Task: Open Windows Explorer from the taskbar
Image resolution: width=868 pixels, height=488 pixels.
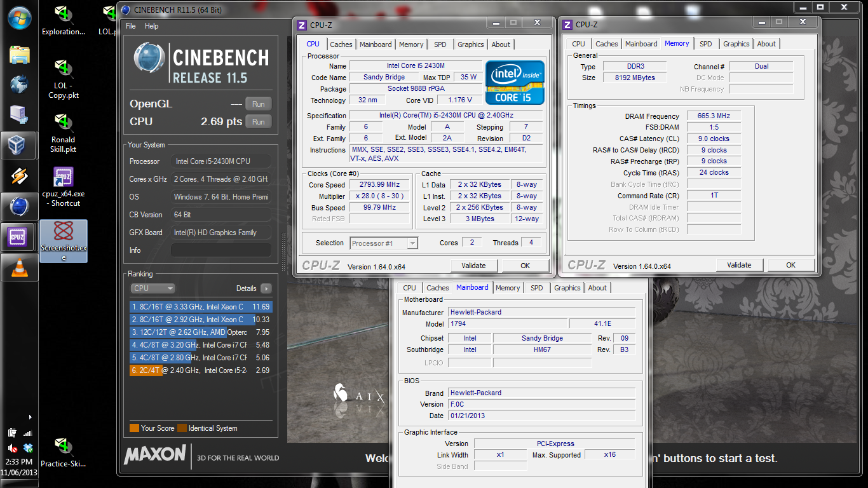Action: pyautogui.click(x=19, y=55)
